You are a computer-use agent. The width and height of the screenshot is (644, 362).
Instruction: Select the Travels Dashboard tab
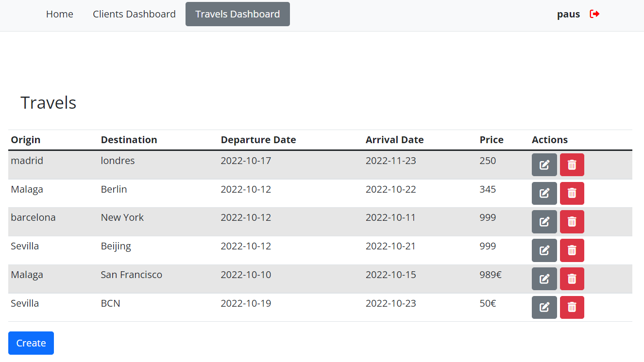click(x=237, y=14)
